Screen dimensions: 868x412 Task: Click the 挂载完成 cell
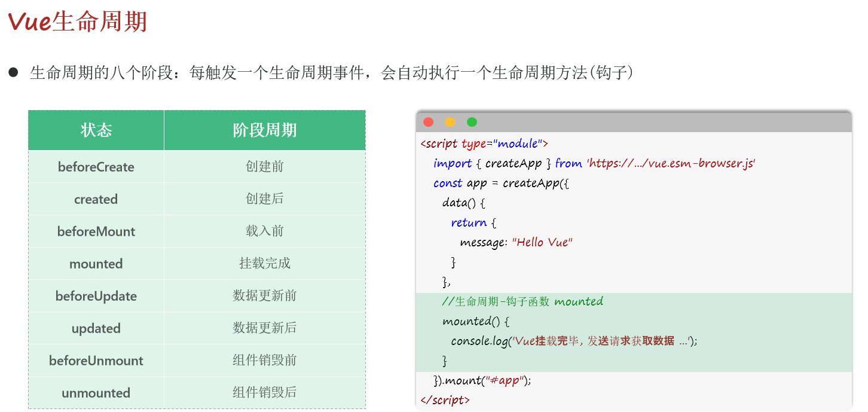(x=265, y=264)
